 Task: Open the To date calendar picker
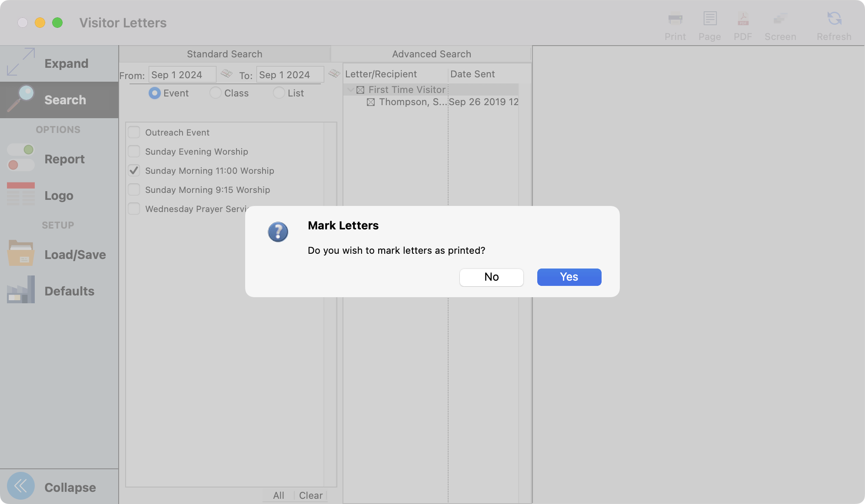334,73
